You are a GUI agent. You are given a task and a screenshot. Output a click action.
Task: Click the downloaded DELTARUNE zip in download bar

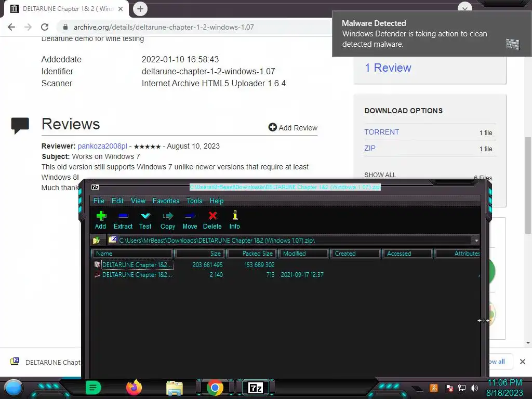coord(46,362)
